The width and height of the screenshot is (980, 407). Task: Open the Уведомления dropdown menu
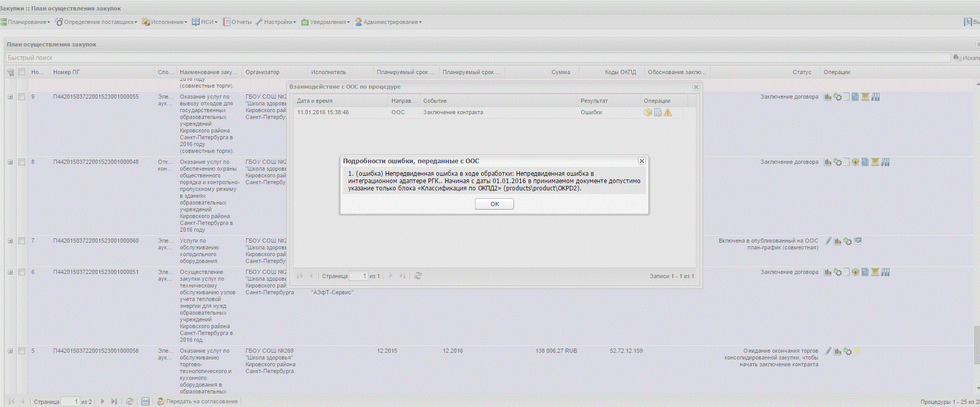coord(326,22)
